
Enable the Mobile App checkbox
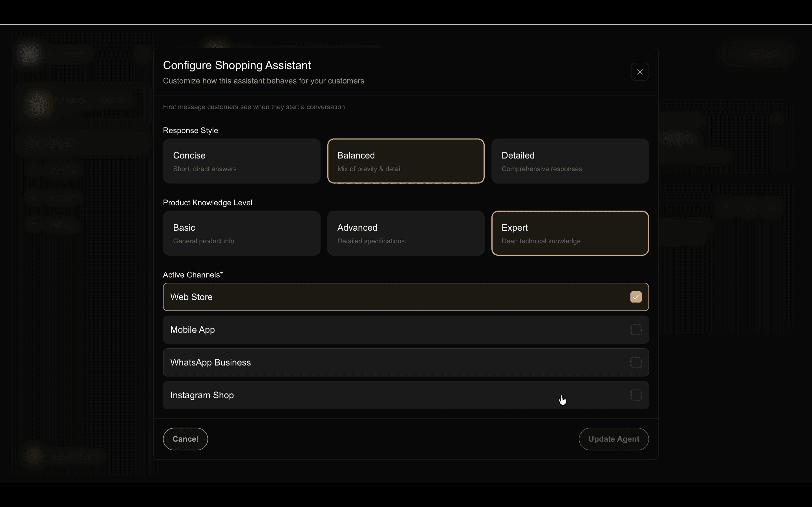click(636, 330)
